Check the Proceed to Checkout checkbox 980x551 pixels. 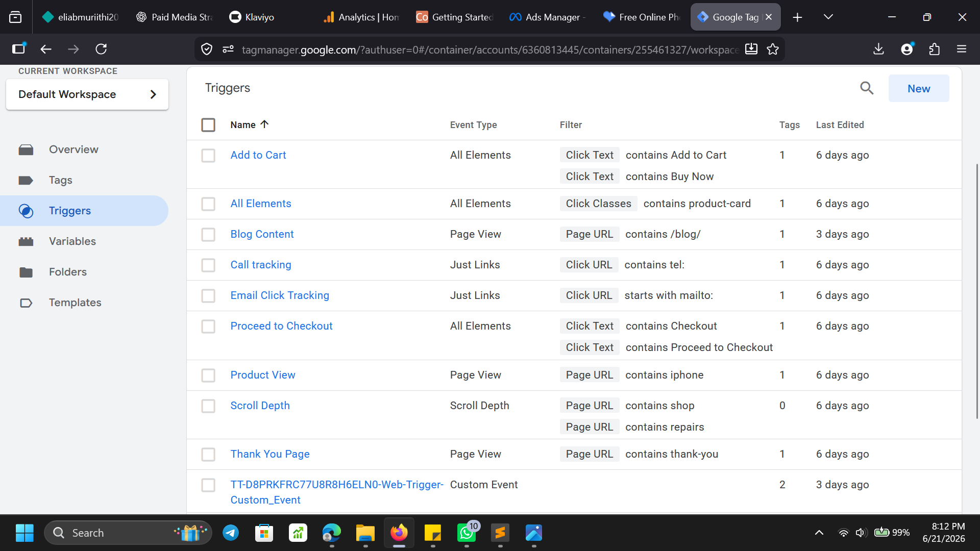click(208, 327)
